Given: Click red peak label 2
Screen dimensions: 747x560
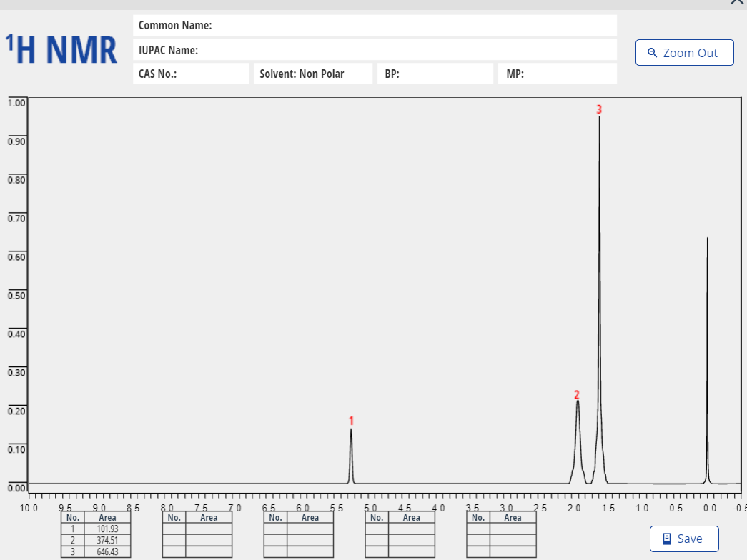Looking at the screenshot, I should point(577,395).
